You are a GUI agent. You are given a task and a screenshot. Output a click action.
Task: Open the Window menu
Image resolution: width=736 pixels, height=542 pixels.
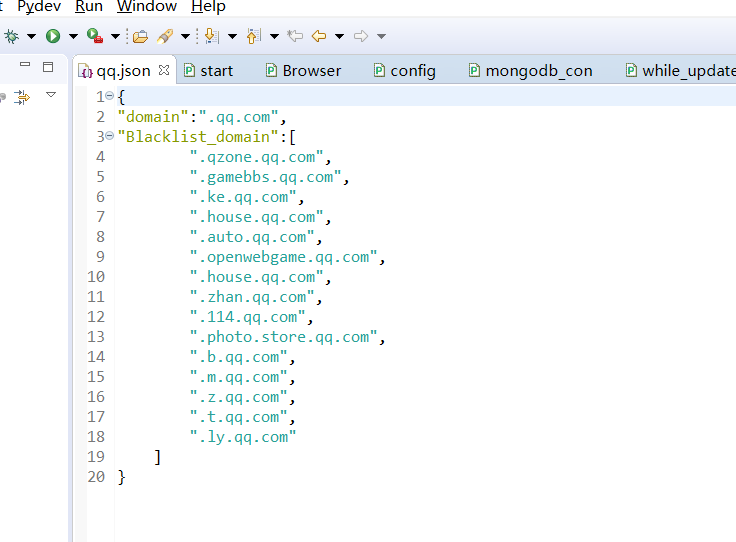[x=146, y=7]
